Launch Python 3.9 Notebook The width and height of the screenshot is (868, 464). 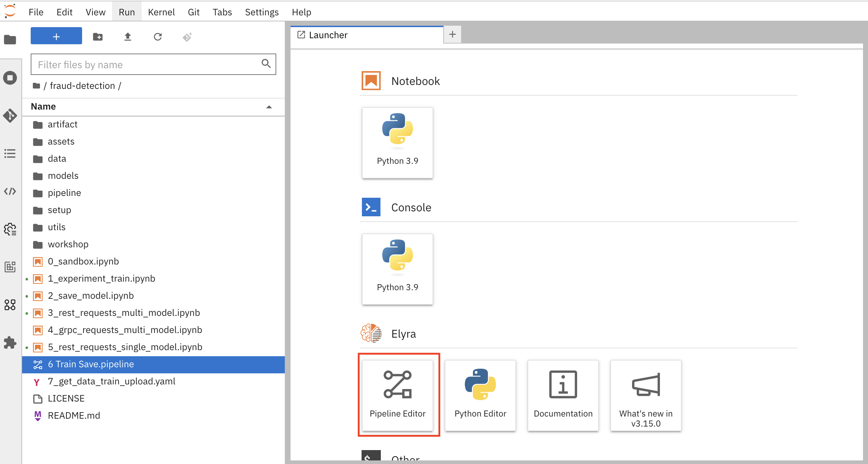coord(398,141)
